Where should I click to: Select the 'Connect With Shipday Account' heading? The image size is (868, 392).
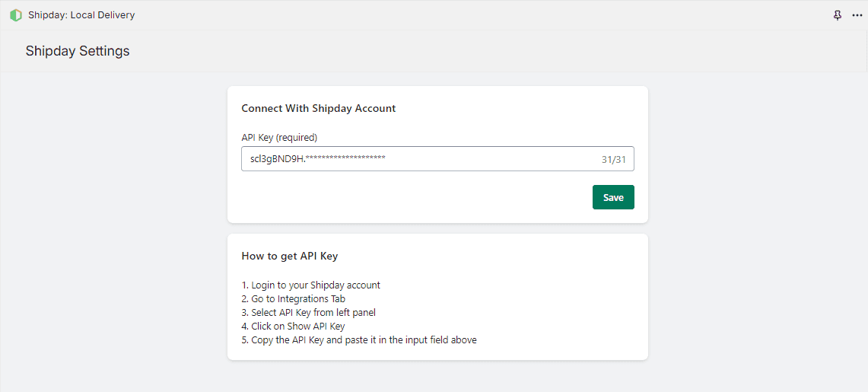pyautogui.click(x=318, y=108)
